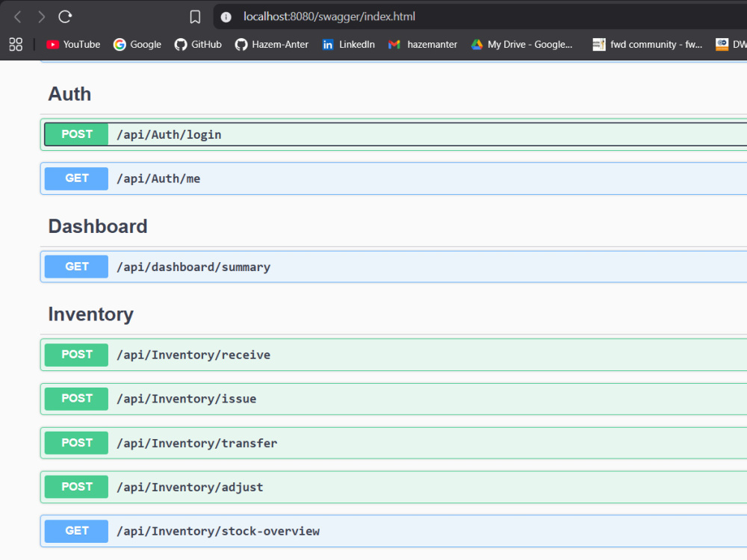Click the address bar URL localhost:8080/swagger/index.html
Screen dimensions: 747x560
point(329,16)
